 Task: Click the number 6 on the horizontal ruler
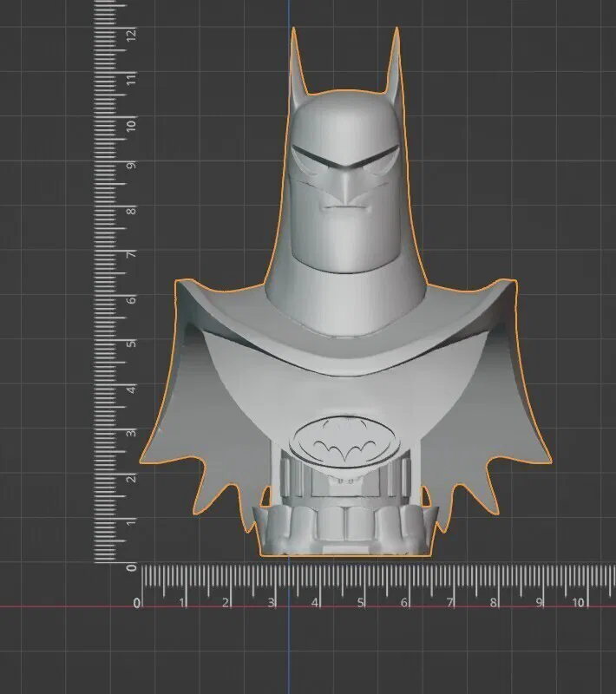coord(403,603)
